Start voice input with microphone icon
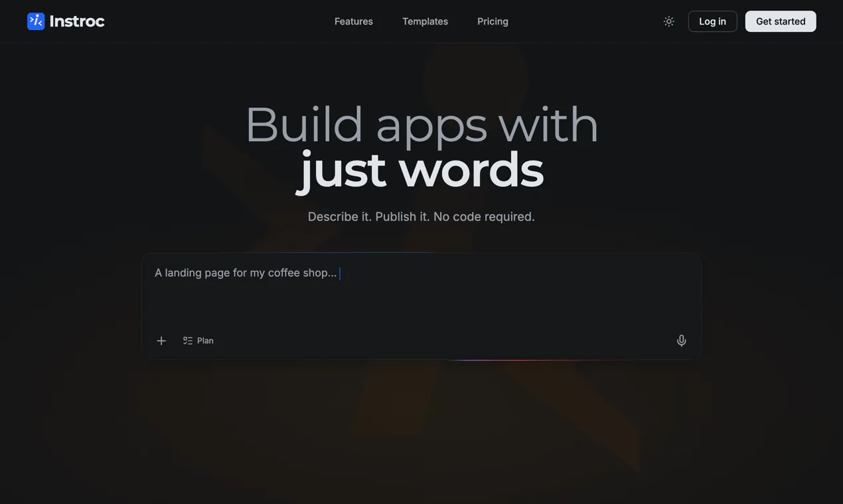This screenshot has width=843, height=504. coord(682,341)
